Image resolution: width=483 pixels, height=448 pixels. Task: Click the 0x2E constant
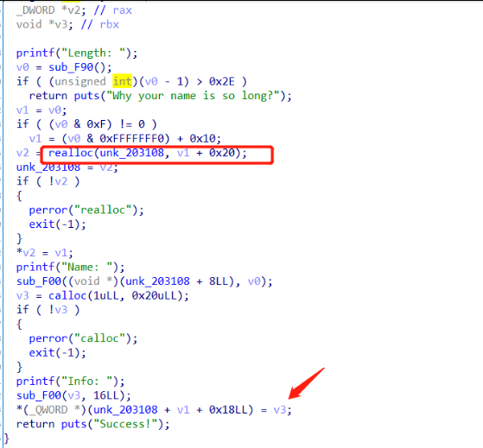point(222,81)
